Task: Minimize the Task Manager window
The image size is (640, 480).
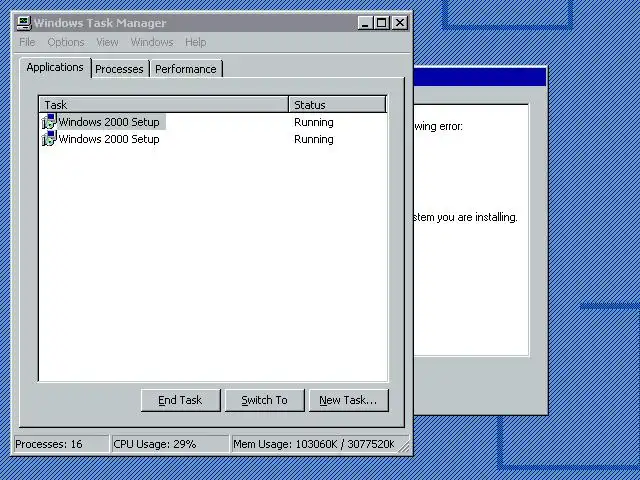Action: point(365,23)
